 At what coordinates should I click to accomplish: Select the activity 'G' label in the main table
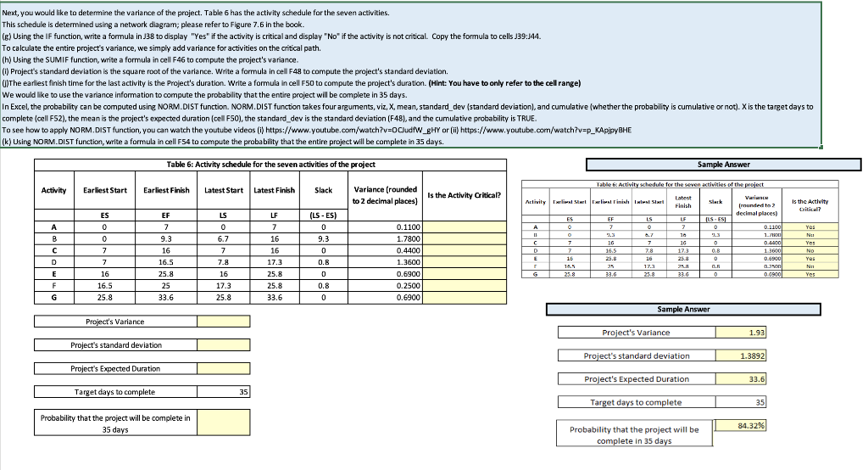click(x=53, y=298)
